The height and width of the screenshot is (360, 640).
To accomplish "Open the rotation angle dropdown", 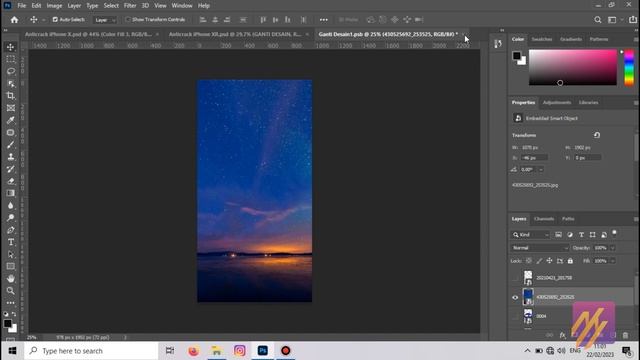I will (x=541, y=169).
